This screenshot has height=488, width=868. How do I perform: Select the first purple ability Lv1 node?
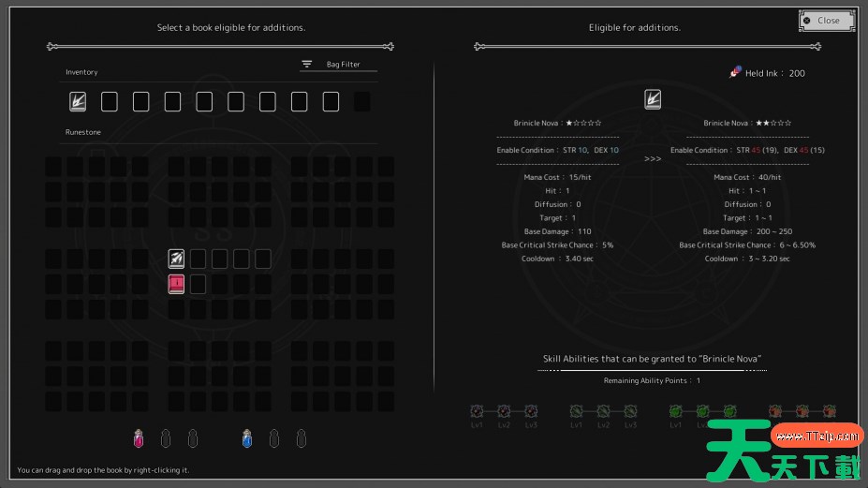[476, 410]
